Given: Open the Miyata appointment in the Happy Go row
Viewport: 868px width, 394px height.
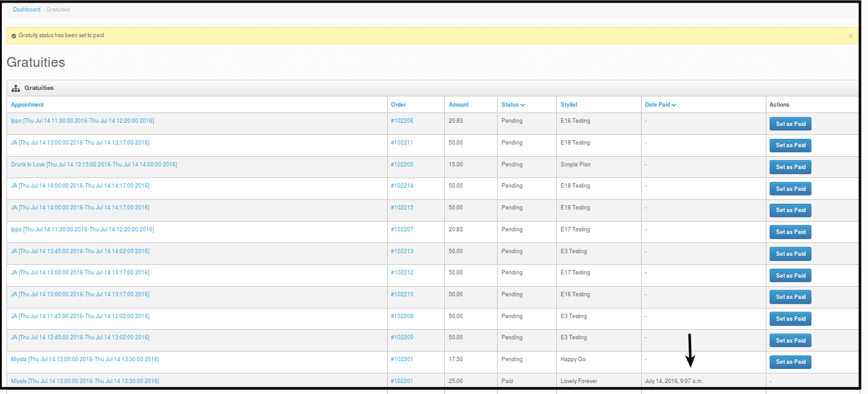Looking at the screenshot, I should coord(85,359).
